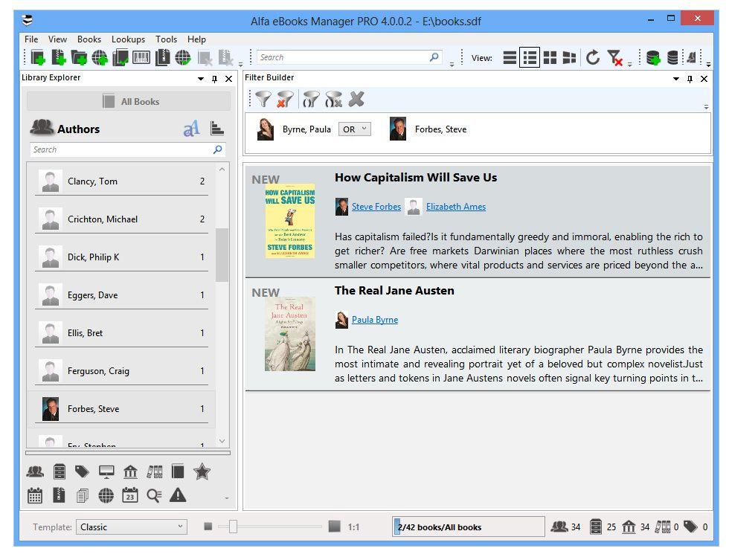Toggle sort by count bars icon in Authors
The height and width of the screenshot is (560, 729).
(x=217, y=128)
